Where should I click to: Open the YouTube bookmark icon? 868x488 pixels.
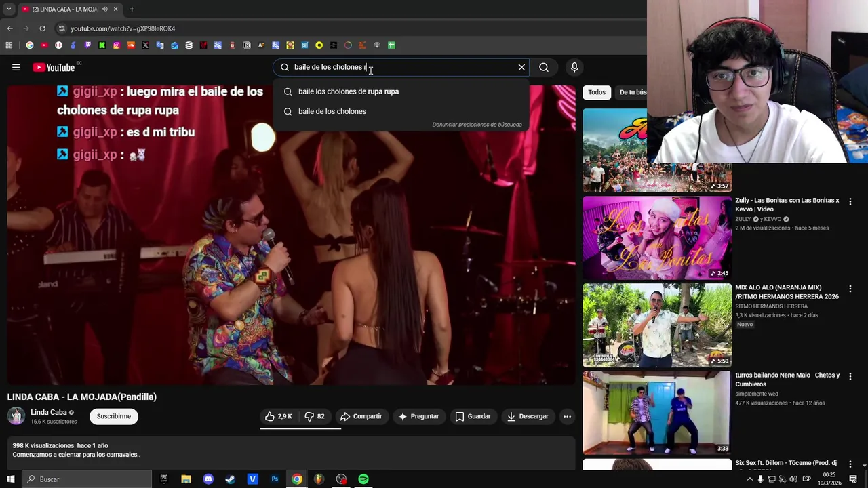(x=44, y=45)
